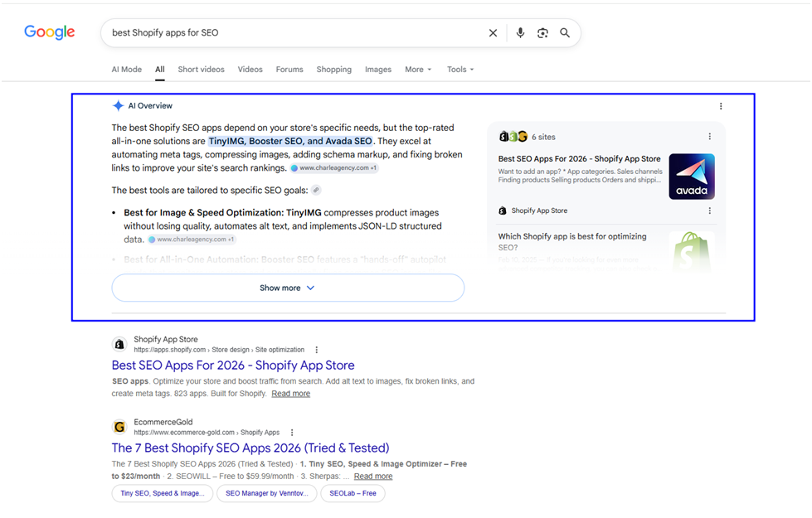The height and width of the screenshot is (518, 812).
Task: Open SEOLab – Free chip
Action: point(353,493)
